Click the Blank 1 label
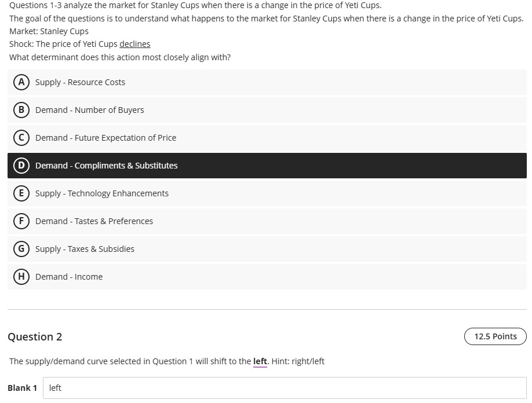 coord(22,387)
